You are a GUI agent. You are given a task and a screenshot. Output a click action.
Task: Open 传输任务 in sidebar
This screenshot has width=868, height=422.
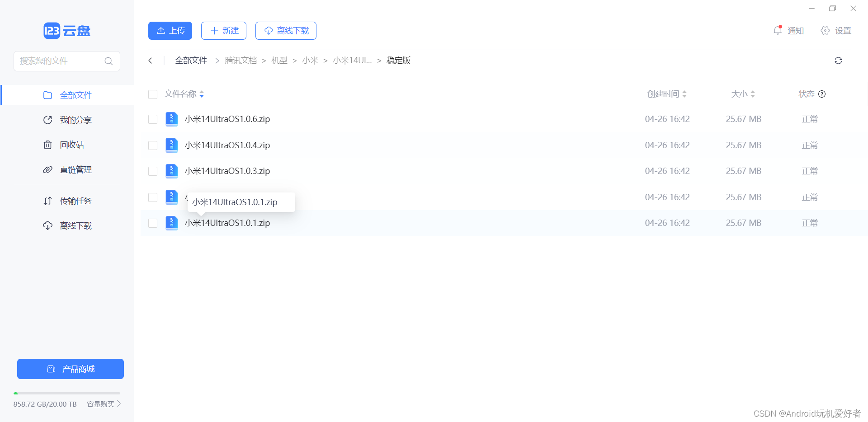point(67,201)
